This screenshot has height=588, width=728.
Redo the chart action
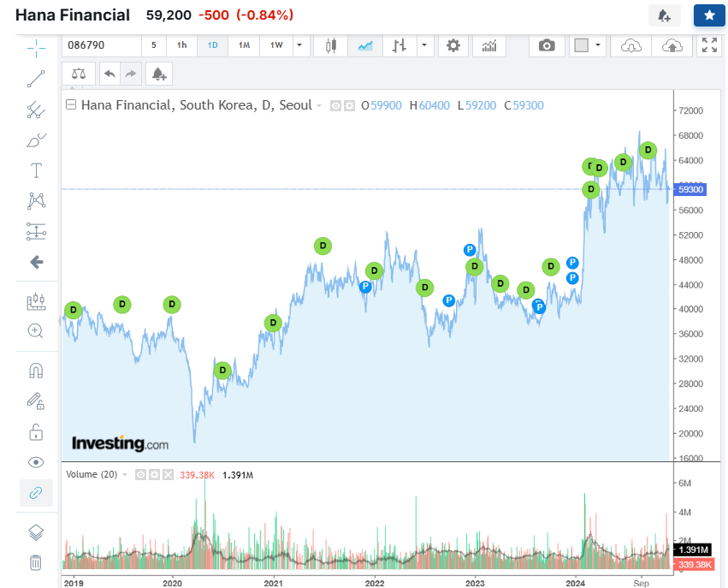click(131, 74)
